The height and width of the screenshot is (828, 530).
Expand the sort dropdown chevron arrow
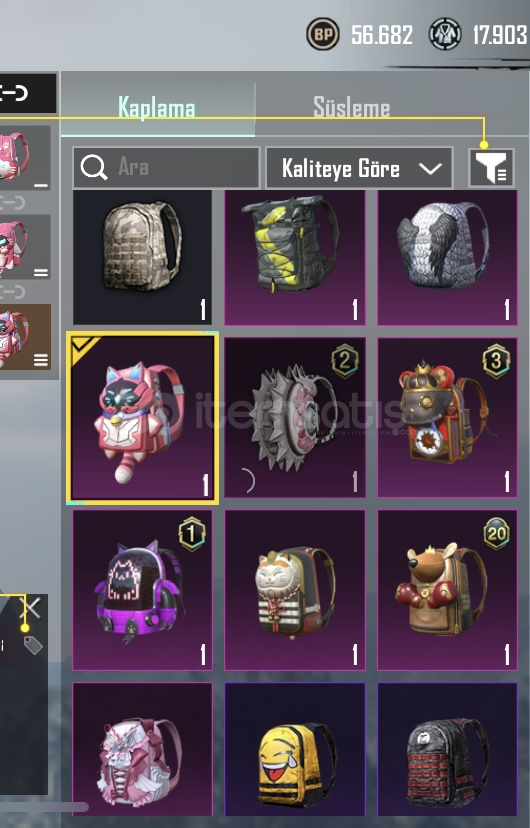coord(430,169)
